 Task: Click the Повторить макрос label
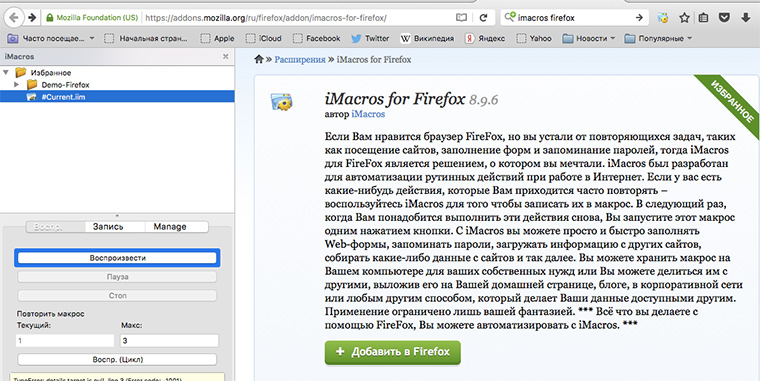coord(50,314)
